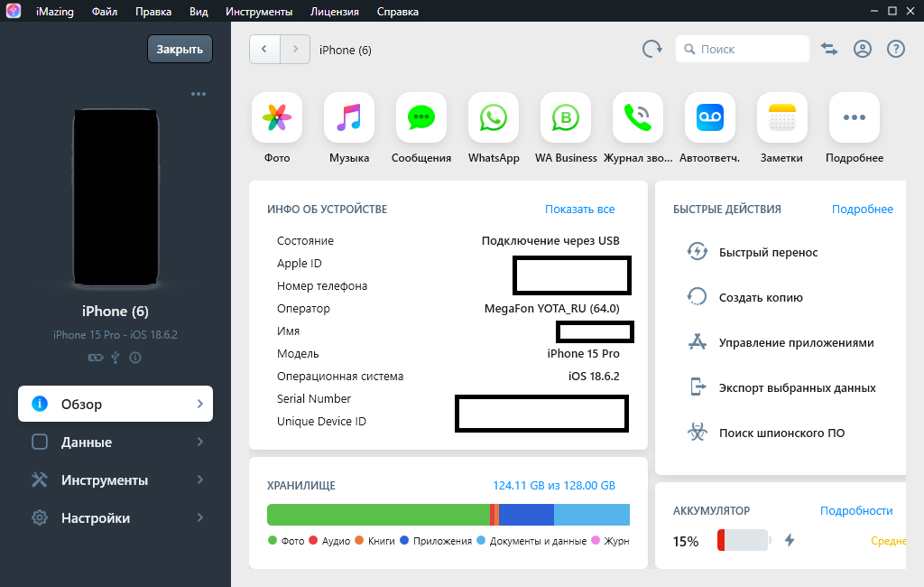Open the WhatsApp icon
This screenshot has width=924, height=587.
(494, 117)
